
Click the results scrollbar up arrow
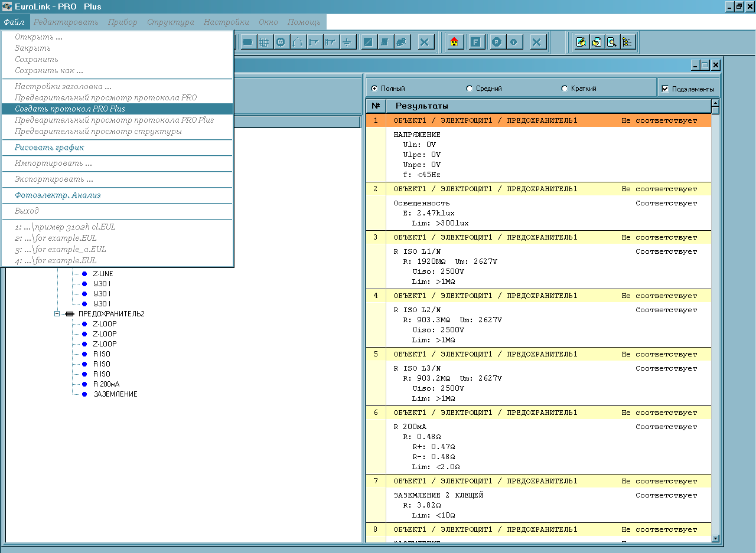pos(715,104)
